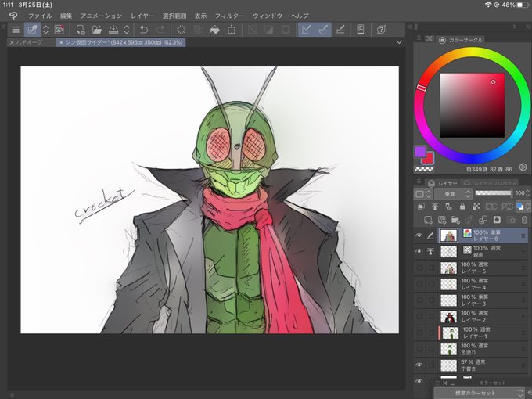Adjust the layer opacity 100 stepper

(527, 193)
